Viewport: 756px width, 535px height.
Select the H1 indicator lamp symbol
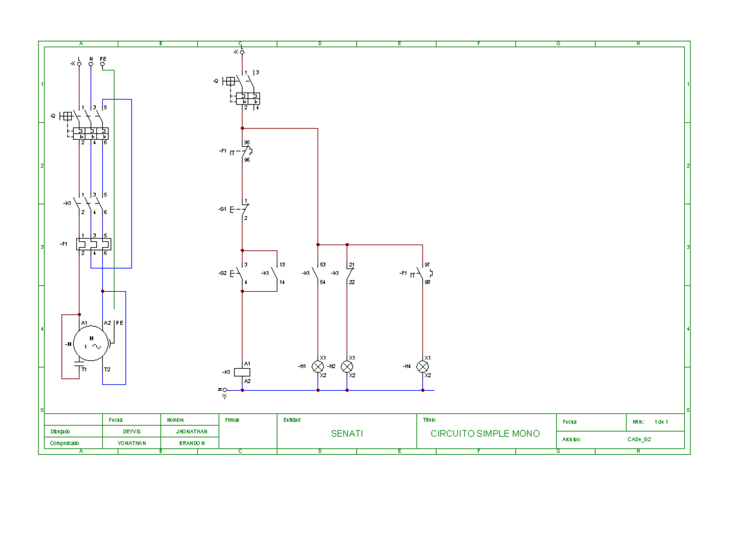[x=318, y=365]
